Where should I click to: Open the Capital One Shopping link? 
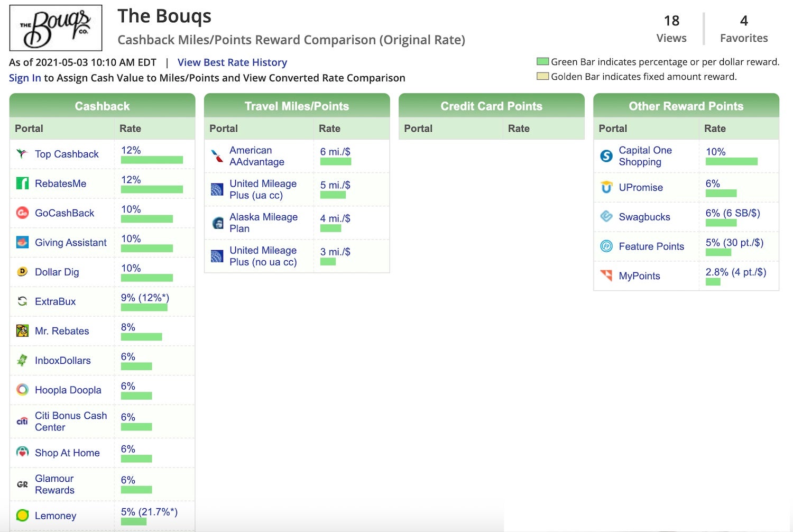coord(645,156)
